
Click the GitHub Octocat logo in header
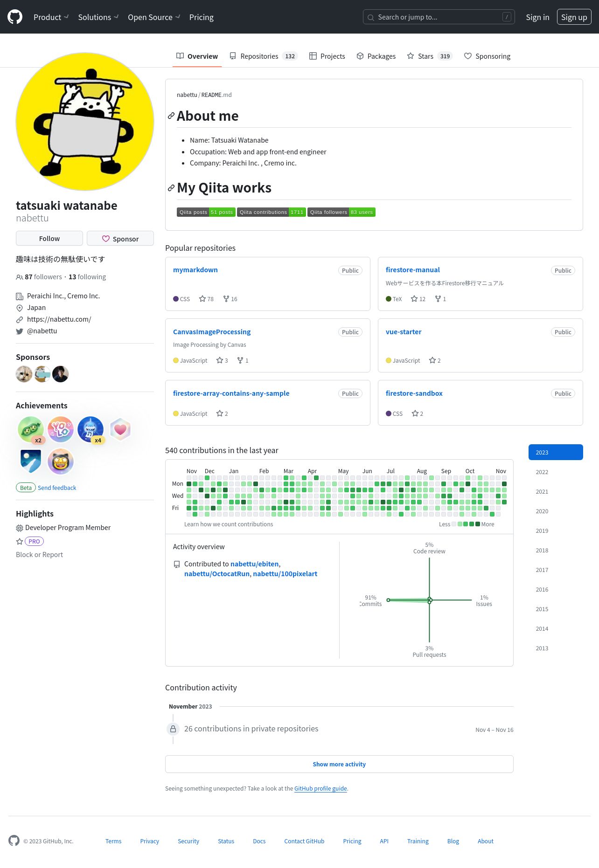[x=15, y=17]
